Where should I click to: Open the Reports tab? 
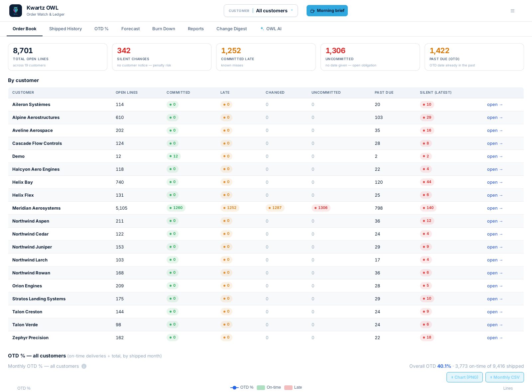click(196, 29)
